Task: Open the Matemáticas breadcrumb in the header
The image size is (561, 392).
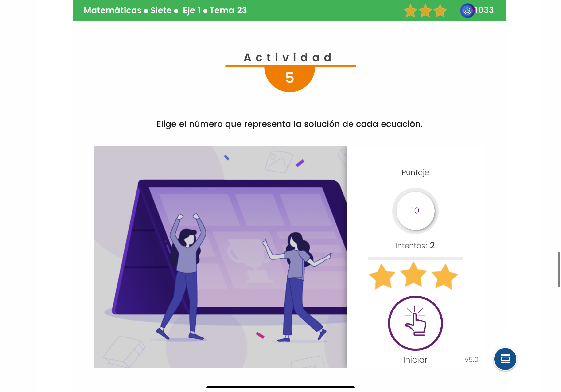Action: coord(113,10)
